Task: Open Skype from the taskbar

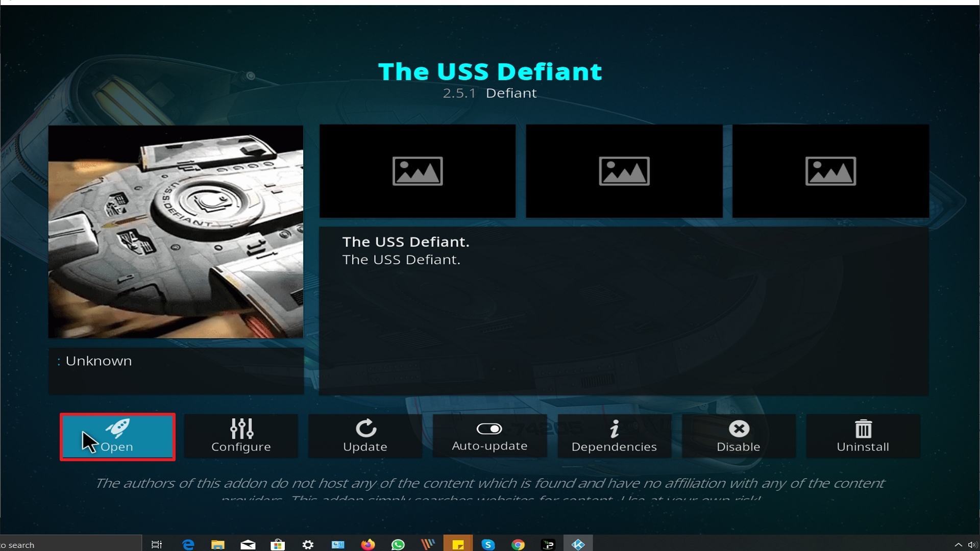Action: tap(488, 544)
